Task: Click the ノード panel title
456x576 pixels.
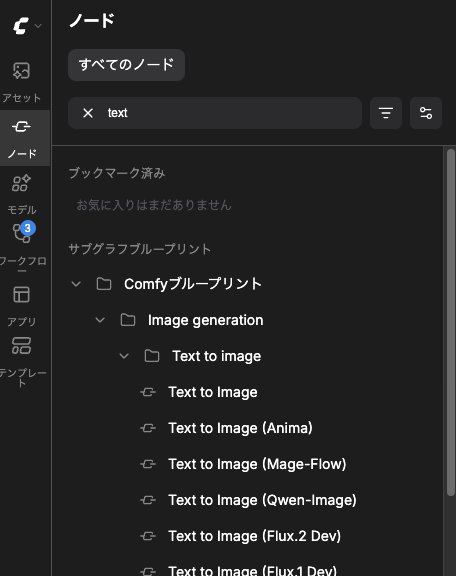Action: point(92,20)
